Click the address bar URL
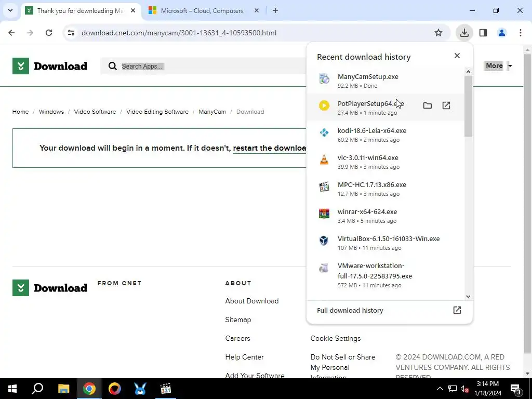This screenshot has width=532, height=399. tap(179, 33)
